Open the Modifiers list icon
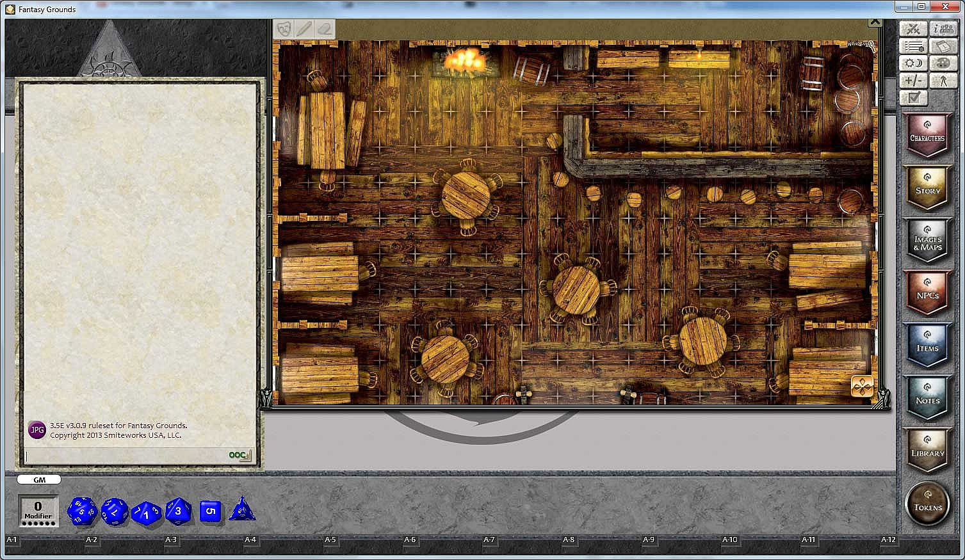The height and width of the screenshot is (560, 965). coord(913,47)
